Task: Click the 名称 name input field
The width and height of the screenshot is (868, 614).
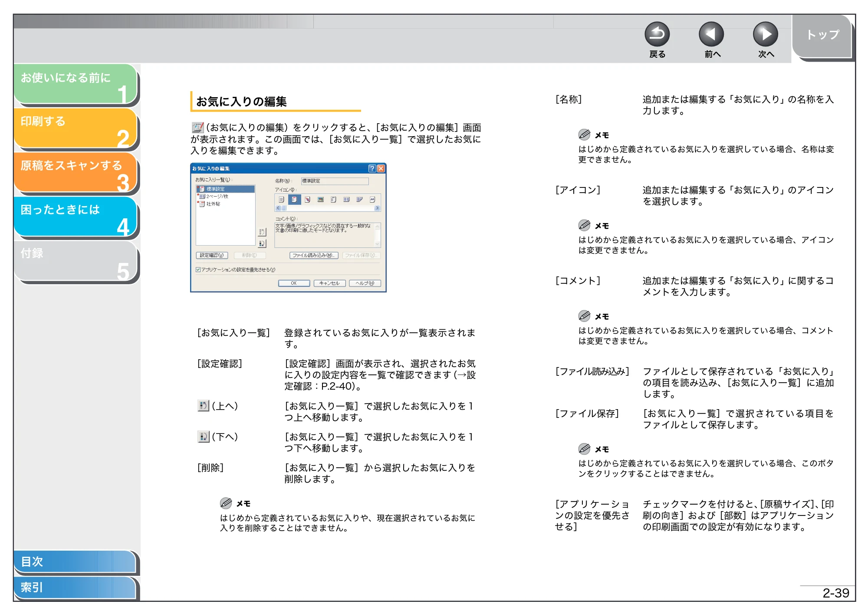Action: (335, 181)
